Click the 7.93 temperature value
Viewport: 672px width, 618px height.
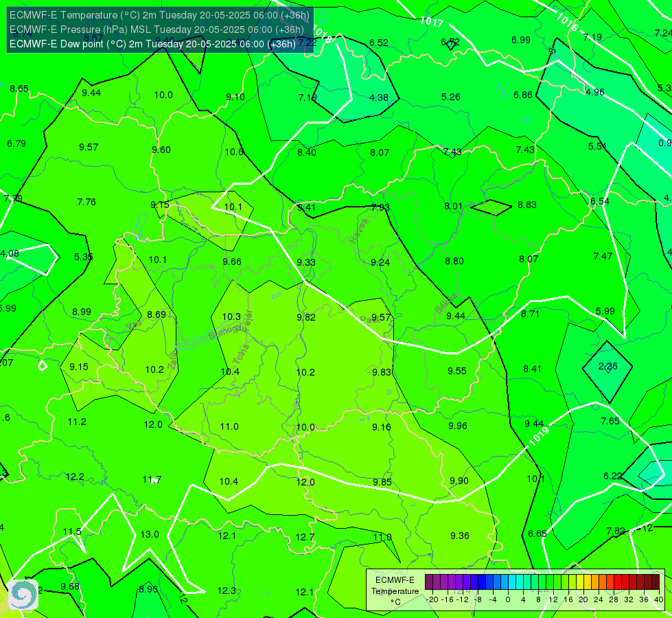coord(380,207)
